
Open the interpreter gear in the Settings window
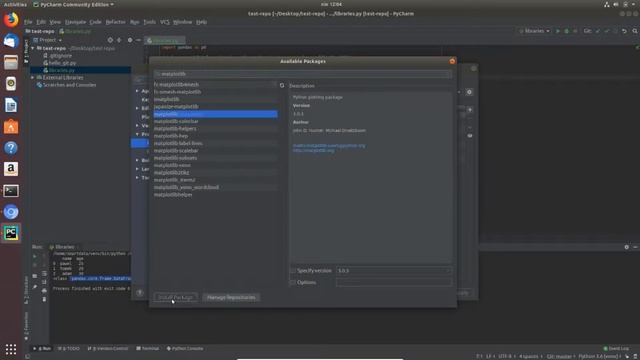tap(469, 92)
